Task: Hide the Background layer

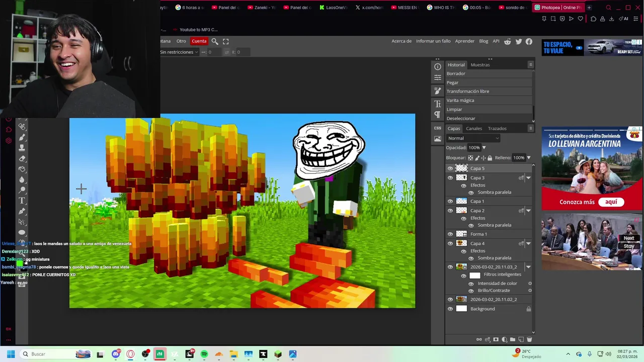Action: coord(450,309)
